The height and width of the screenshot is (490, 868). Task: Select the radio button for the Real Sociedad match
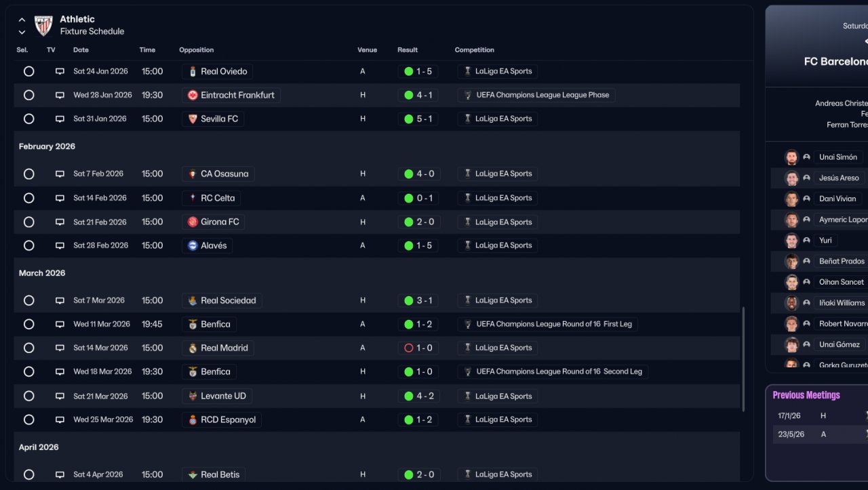click(28, 300)
